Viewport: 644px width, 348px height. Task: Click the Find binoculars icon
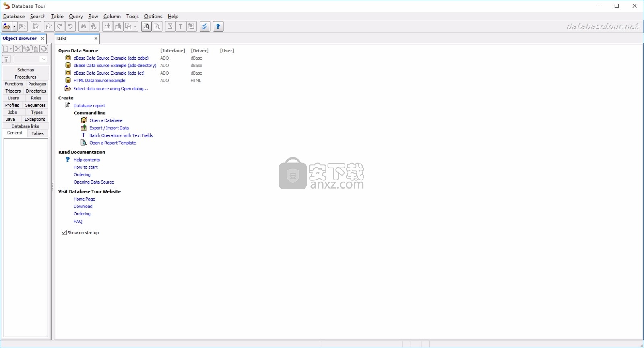[x=83, y=27]
